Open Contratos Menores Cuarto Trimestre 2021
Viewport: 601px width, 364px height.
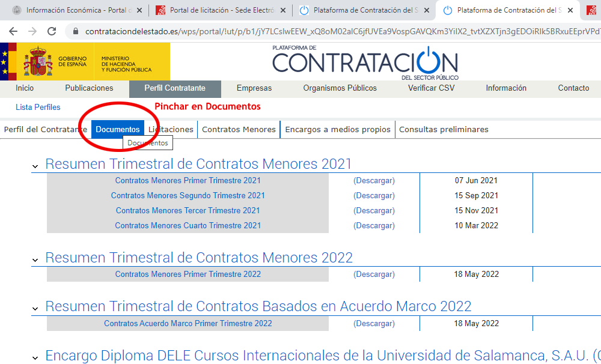click(x=188, y=225)
